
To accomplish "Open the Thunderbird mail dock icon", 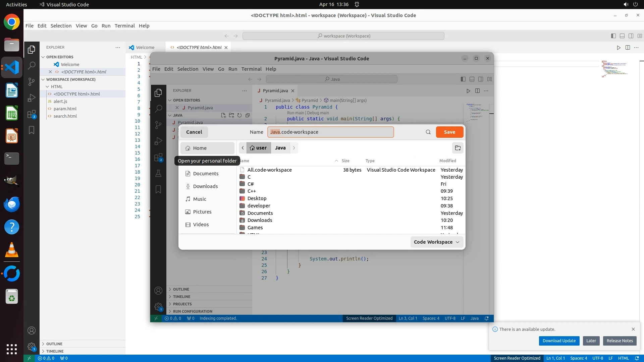I will point(12,204).
